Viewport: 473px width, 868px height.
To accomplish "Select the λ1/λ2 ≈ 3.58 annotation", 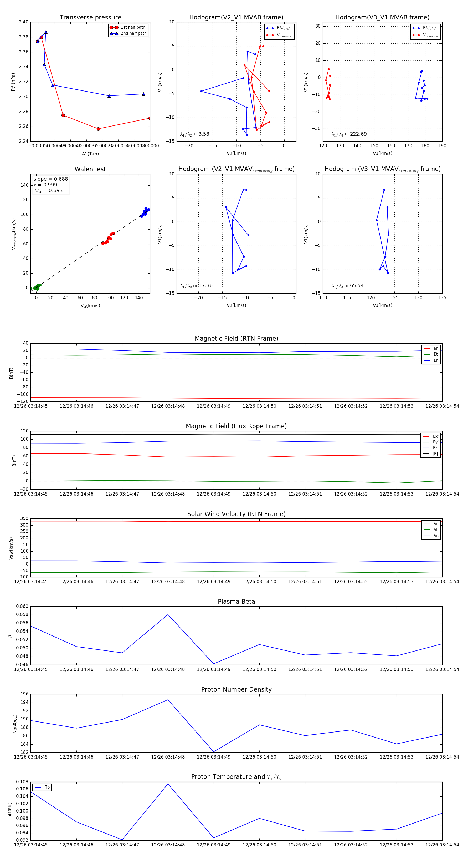I will 194,134.
